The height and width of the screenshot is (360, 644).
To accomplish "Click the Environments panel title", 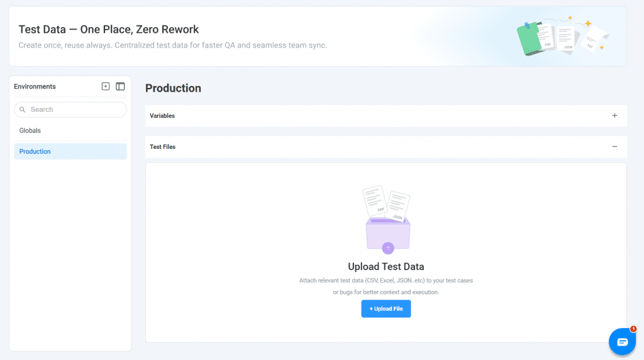I will coord(35,87).
